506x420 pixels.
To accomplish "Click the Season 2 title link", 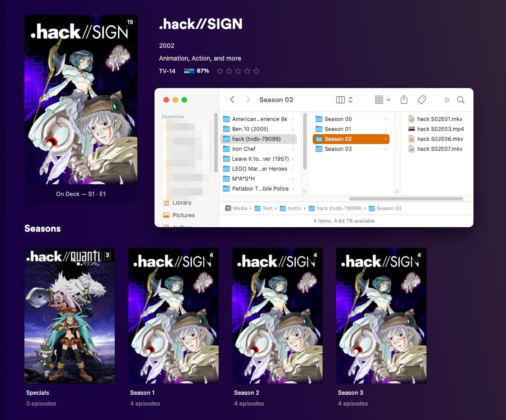I will coord(247,392).
